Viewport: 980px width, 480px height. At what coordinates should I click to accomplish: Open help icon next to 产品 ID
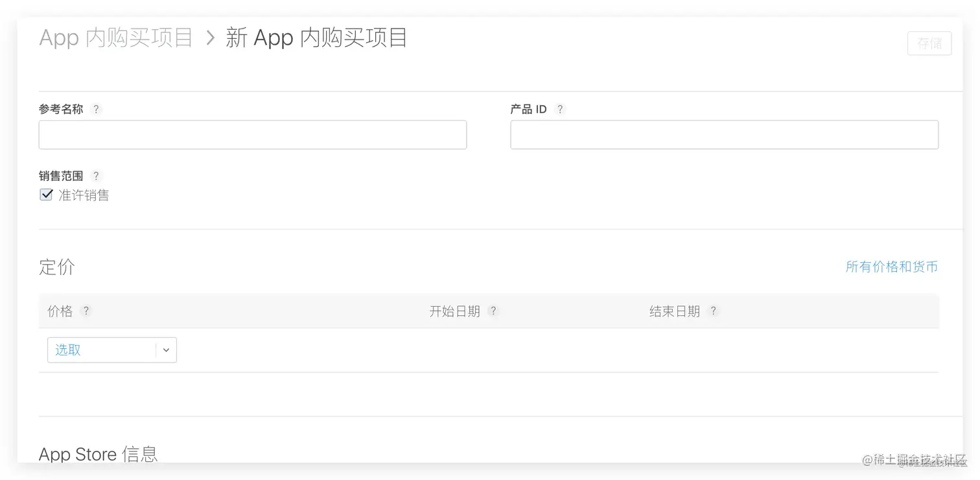560,109
